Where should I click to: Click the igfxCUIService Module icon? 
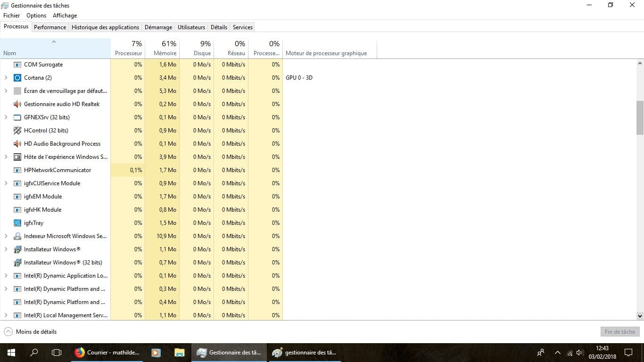tap(17, 183)
